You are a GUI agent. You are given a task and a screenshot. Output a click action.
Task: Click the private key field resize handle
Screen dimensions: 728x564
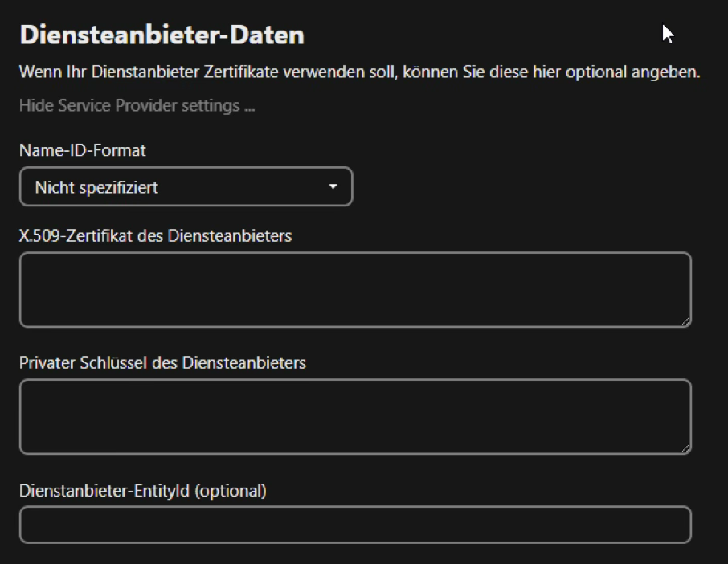click(x=685, y=448)
